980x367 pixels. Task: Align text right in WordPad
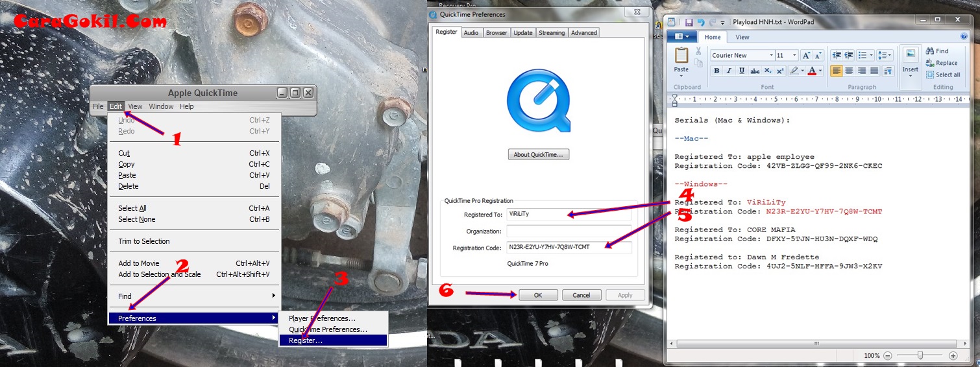click(x=861, y=71)
